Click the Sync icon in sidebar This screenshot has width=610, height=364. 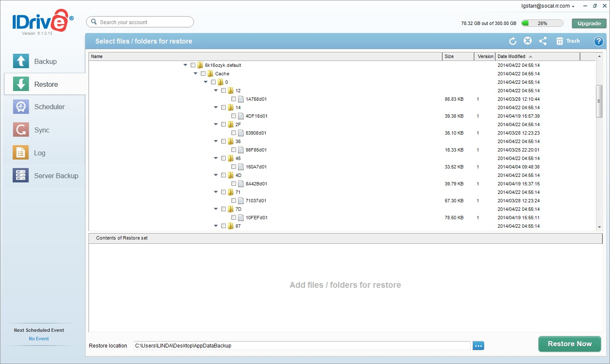pos(21,130)
